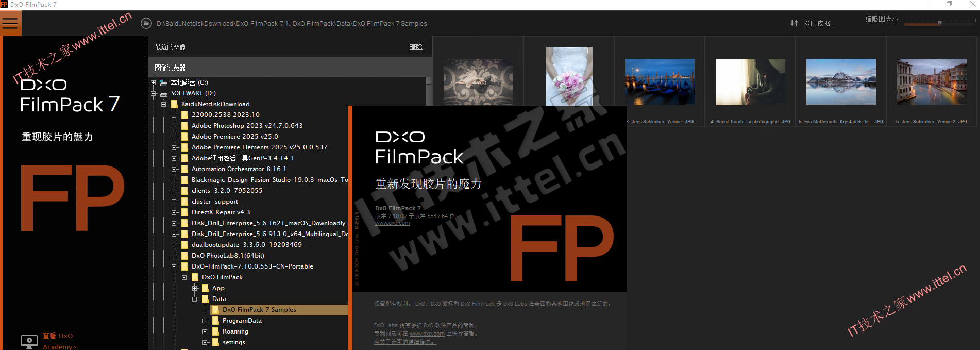This screenshot has width=980, height=350.
Task: Expand the Adobe Photoshop 2023 v24.7.0.643 folder
Action: [174, 126]
